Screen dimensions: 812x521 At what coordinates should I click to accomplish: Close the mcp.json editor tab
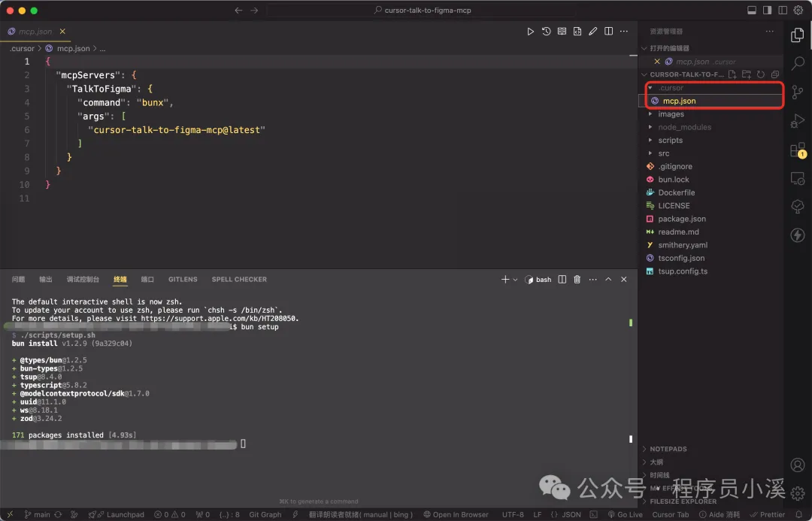(x=62, y=32)
